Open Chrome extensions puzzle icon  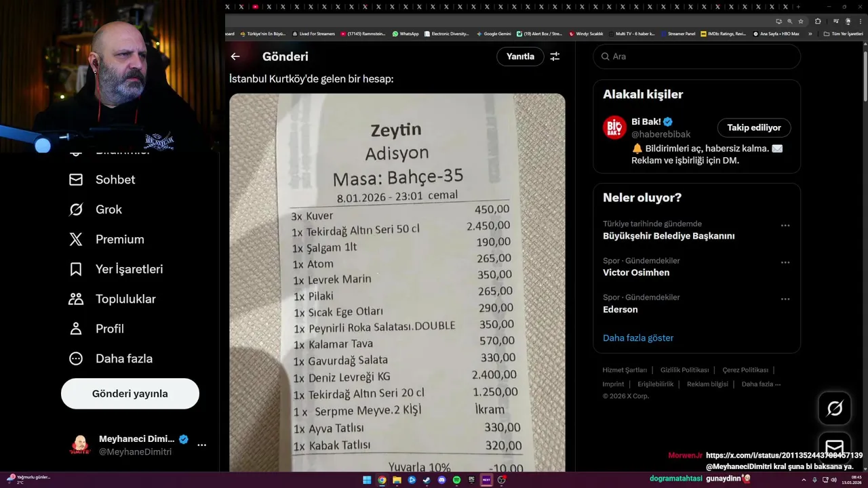pos(818,21)
